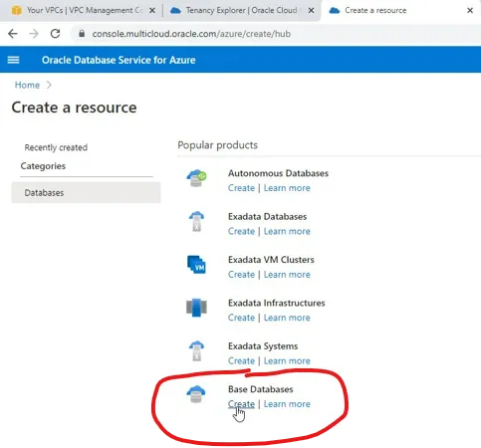Click the Autonomous Databases heading
This screenshot has width=481, height=448.
278,173
